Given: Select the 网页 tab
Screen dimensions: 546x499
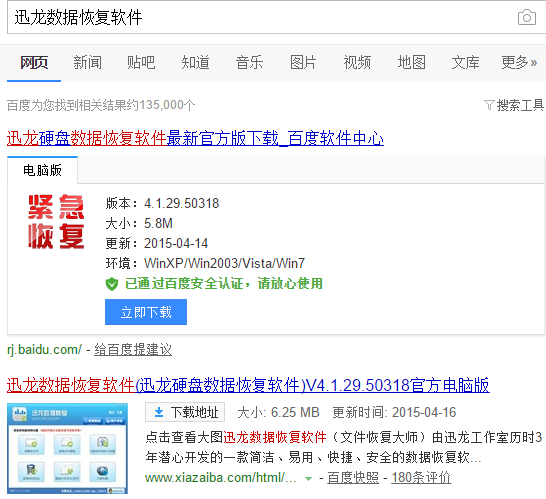Looking at the screenshot, I should pyautogui.click(x=34, y=63).
